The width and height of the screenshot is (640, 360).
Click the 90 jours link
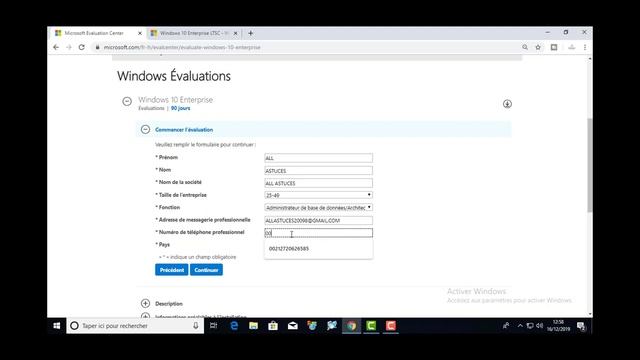(x=180, y=108)
